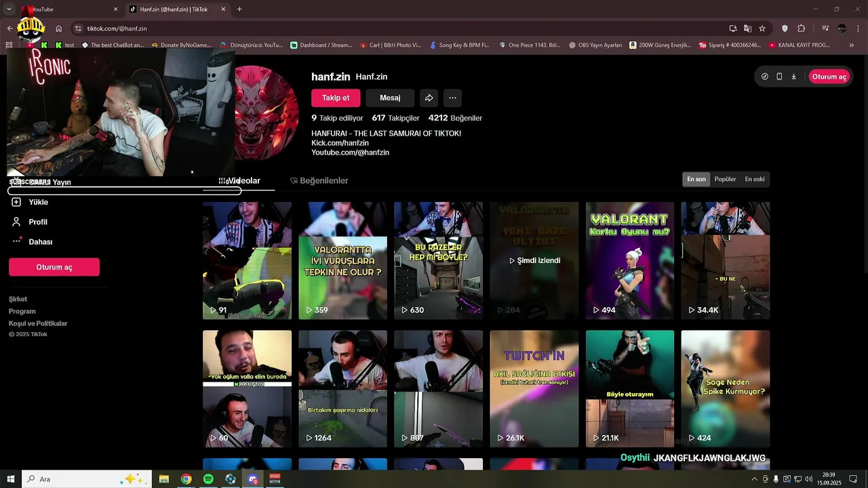The height and width of the screenshot is (488, 868).
Task: Click the Program footer link
Action: (22, 311)
